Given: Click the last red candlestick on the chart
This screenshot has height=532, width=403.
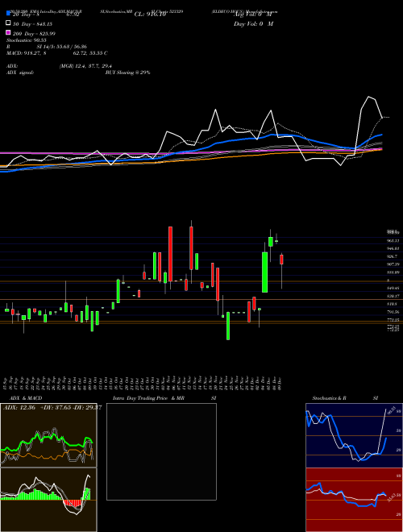Looking at the screenshot, I should coord(281,260).
